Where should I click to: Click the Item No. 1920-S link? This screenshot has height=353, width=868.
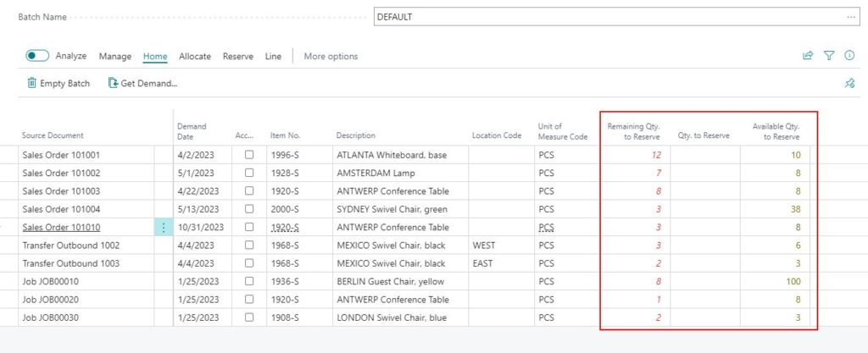pos(285,228)
